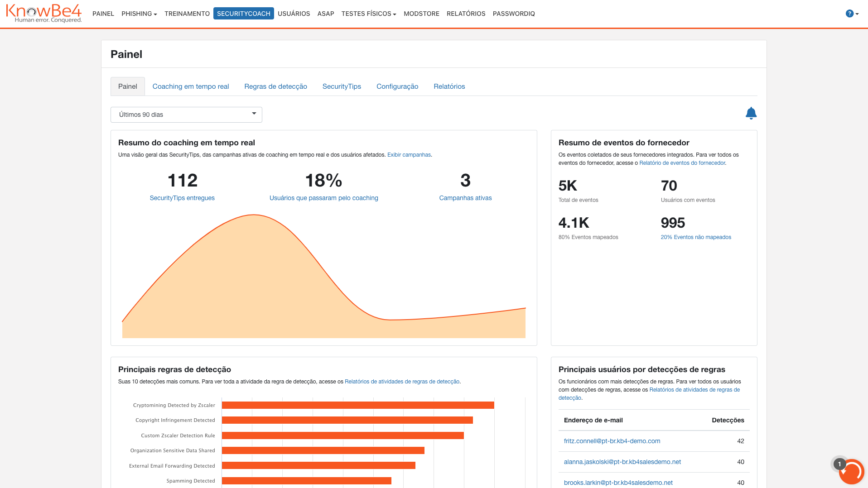Switch to Coaching em tempo real tab
The image size is (868, 488).
(191, 86)
